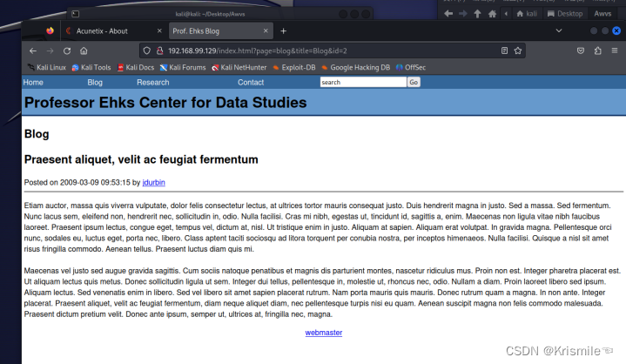Open the Kali Tools bookmark

(x=91, y=67)
